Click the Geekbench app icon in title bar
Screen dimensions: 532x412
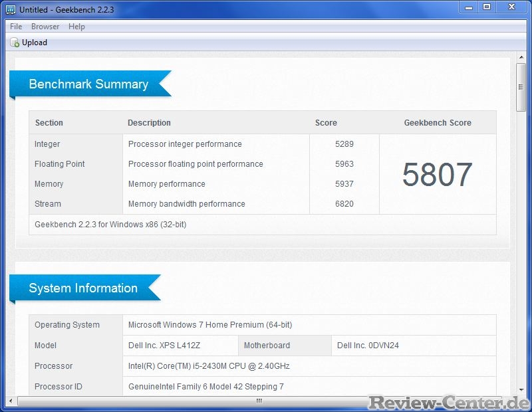click(11, 9)
